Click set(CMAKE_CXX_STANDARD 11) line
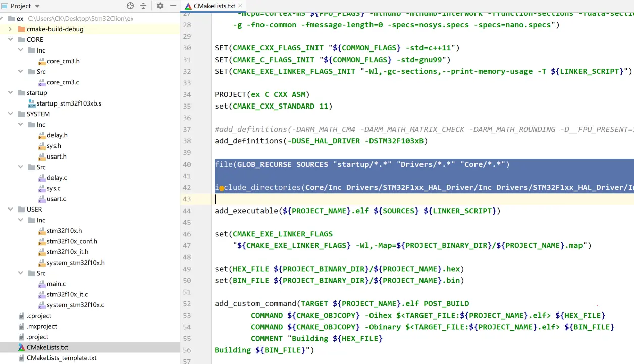 [273, 106]
